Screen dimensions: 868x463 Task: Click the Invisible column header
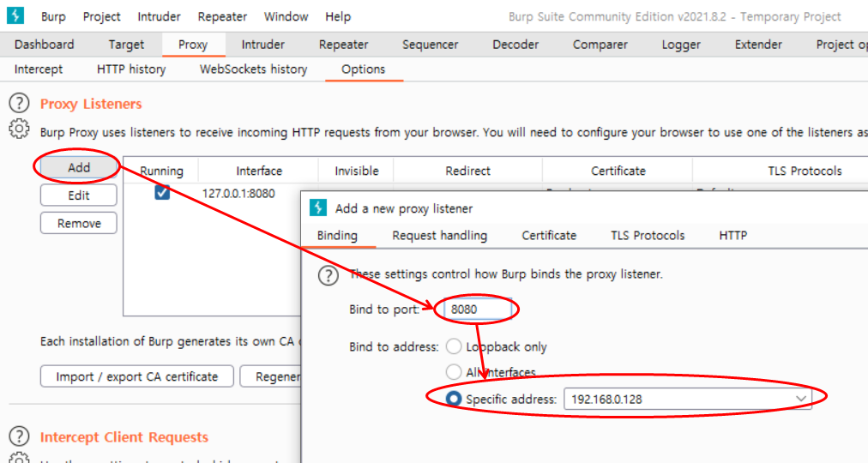(x=357, y=171)
